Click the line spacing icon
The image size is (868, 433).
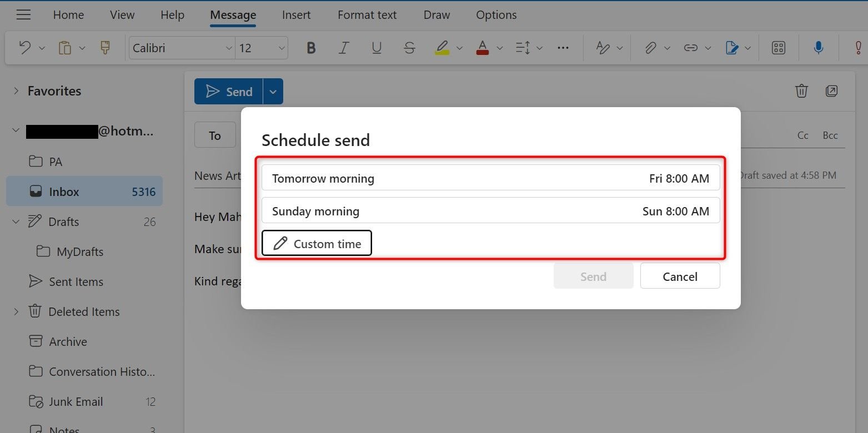click(523, 48)
